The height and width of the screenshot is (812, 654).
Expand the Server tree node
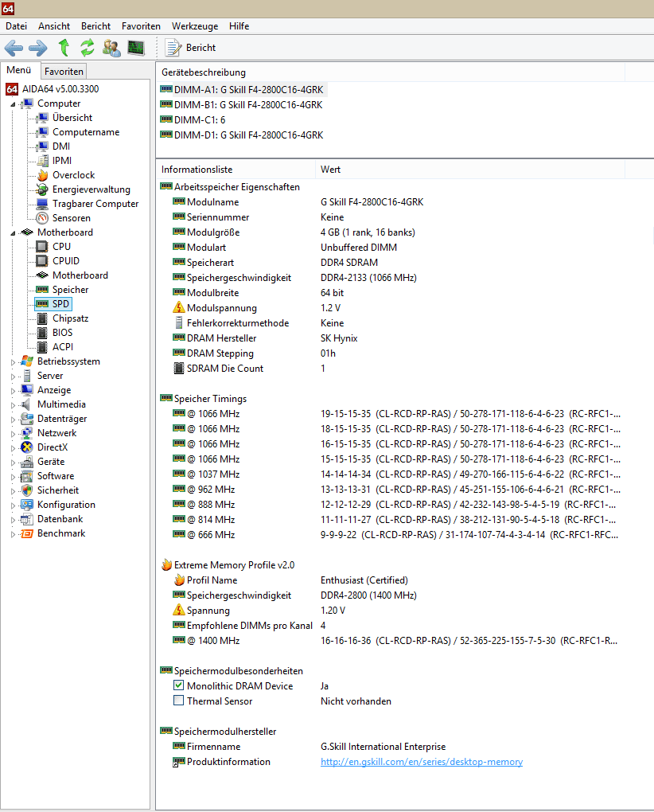tap(13, 377)
